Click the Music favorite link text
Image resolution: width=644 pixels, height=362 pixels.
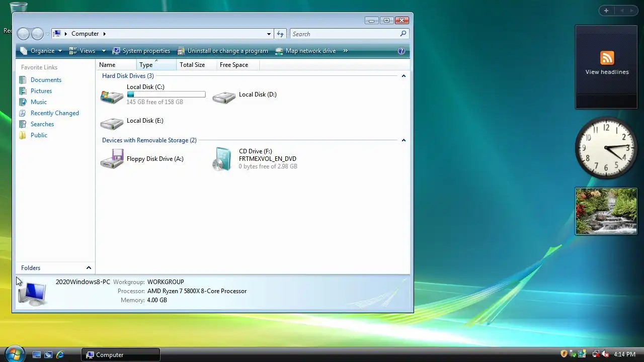pos(39,102)
